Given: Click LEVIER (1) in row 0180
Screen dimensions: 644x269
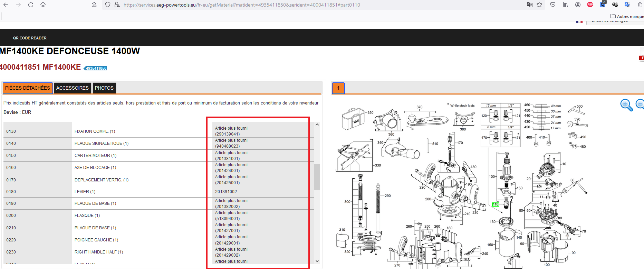Looking at the screenshot, I should pyautogui.click(x=85, y=192).
